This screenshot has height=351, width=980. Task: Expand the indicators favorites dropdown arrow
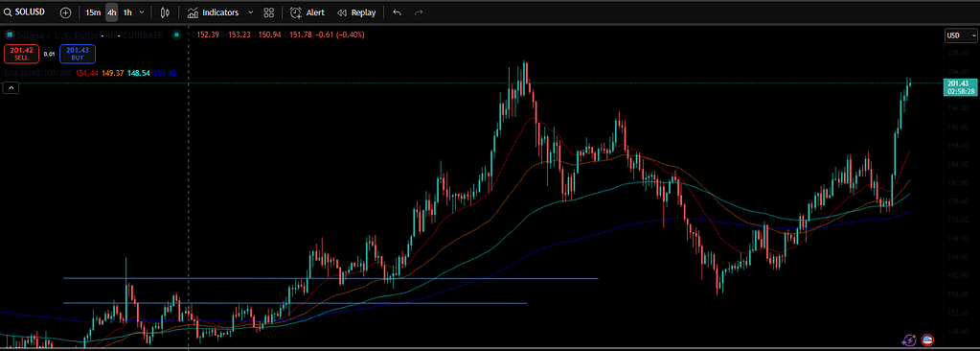coord(251,12)
